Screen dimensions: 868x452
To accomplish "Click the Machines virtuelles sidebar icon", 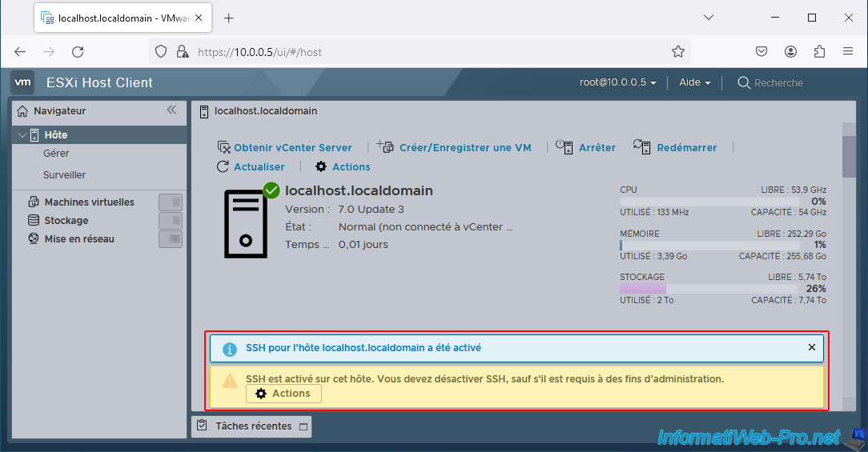I will pos(34,202).
